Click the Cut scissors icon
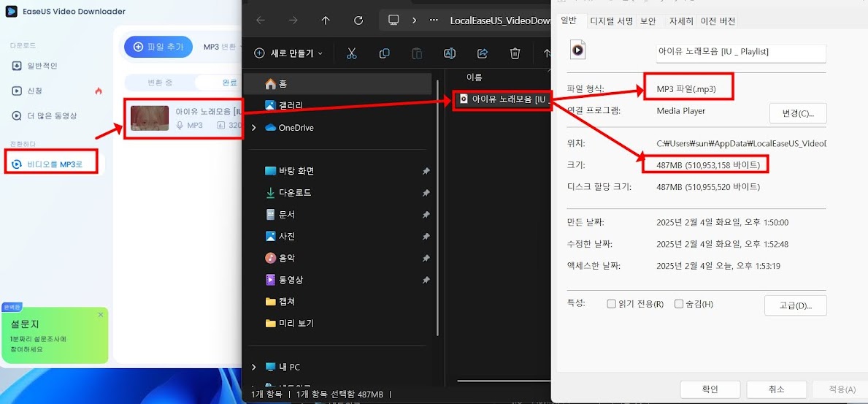Image resolution: width=868 pixels, height=404 pixels. [x=351, y=53]
